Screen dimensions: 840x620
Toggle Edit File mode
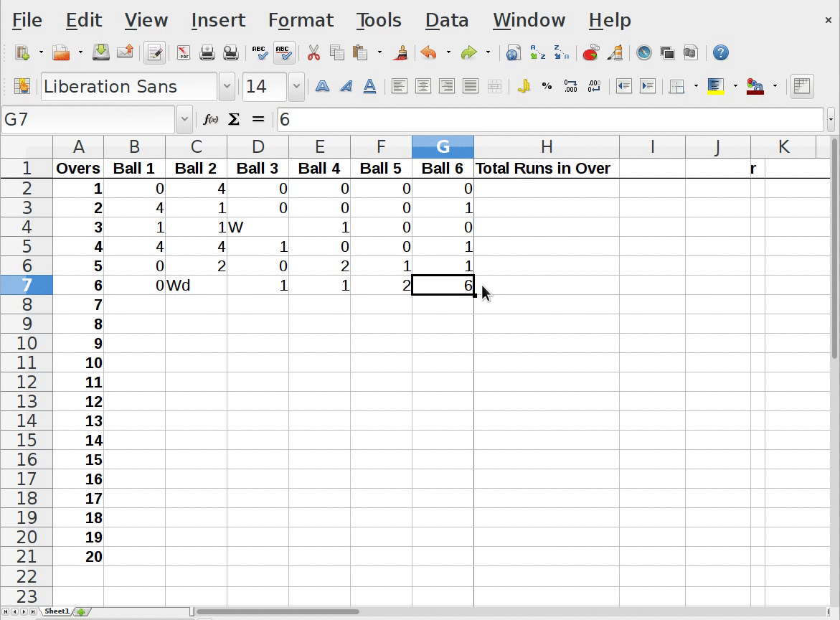tap(155, 52)
